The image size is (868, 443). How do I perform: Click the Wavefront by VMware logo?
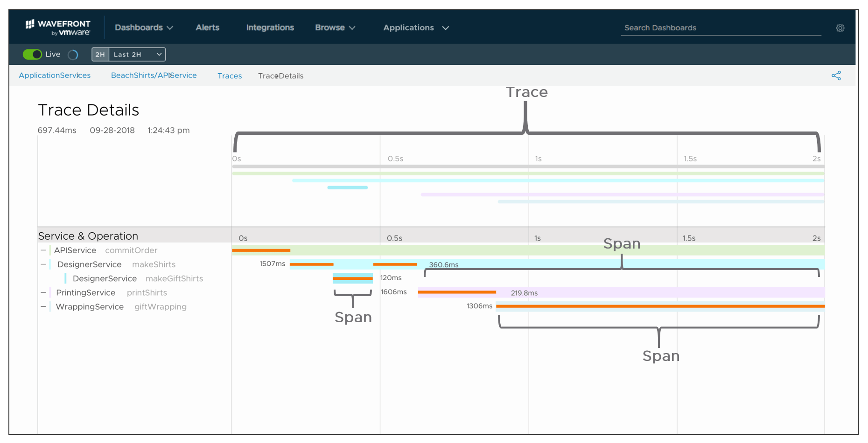coord(58,27)
